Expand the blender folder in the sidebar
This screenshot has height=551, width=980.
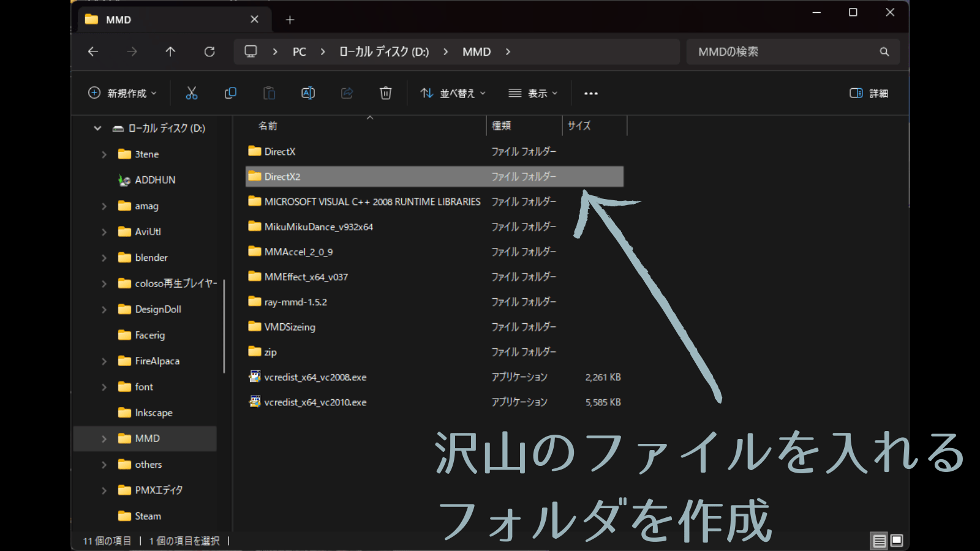click(x=104, y=257)
